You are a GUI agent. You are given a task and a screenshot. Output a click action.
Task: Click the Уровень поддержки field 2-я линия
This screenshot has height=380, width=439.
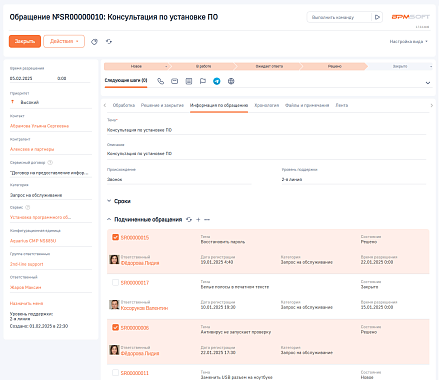click(x=353, y=179)
